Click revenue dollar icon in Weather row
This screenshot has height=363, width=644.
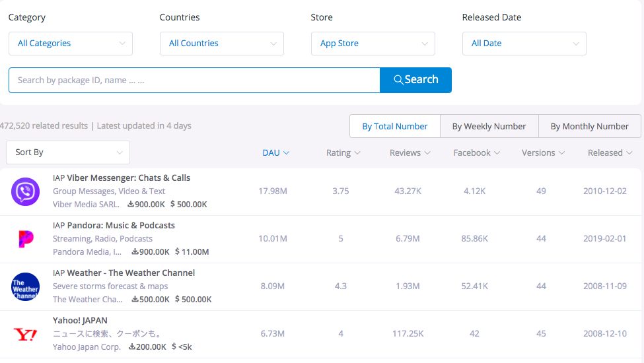[x=177, y=299]
